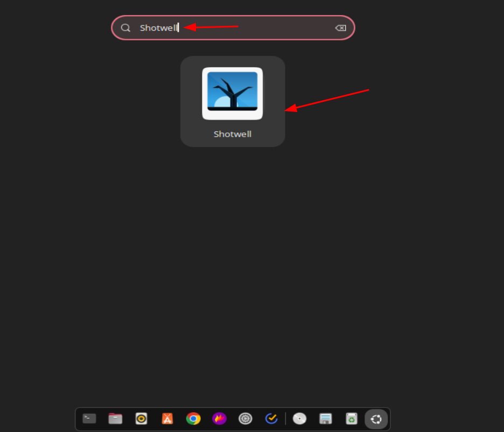Screen dimensions: 504x432
Task: Open the floppy disk drive icon in dock
Action: pos(326,419)
